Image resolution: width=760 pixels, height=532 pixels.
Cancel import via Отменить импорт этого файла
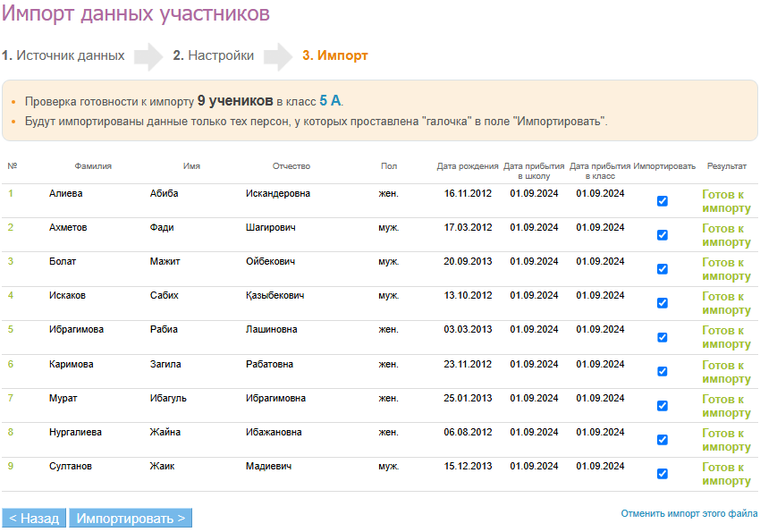(x=689, y=514)
